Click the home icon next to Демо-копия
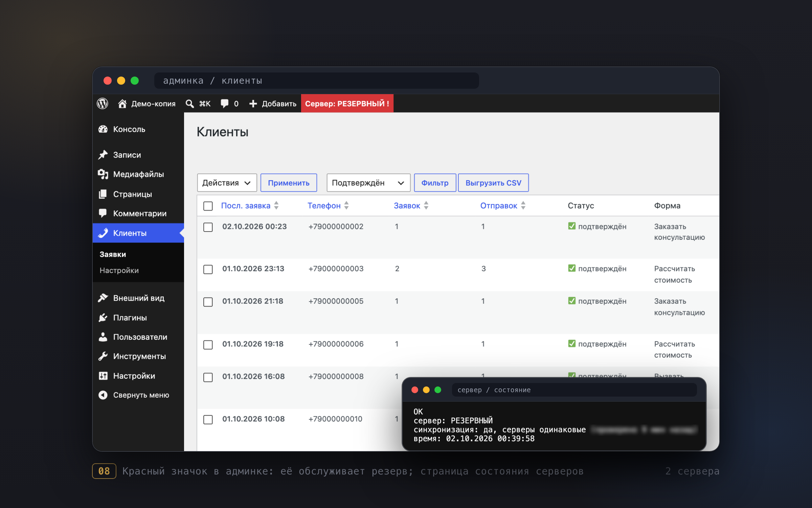Viewport: 812px width, 508px height. (122, 104)
